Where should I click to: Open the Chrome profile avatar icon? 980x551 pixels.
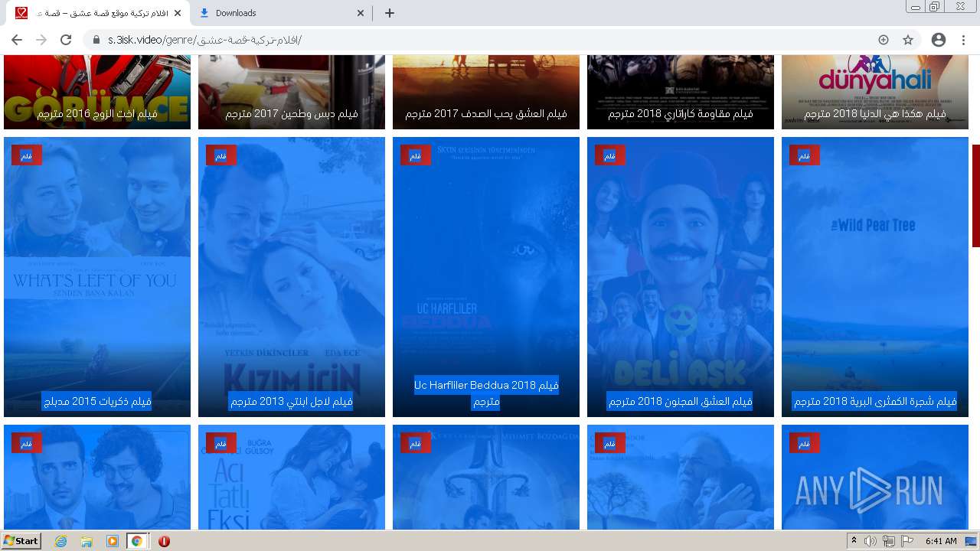(939, 40)
